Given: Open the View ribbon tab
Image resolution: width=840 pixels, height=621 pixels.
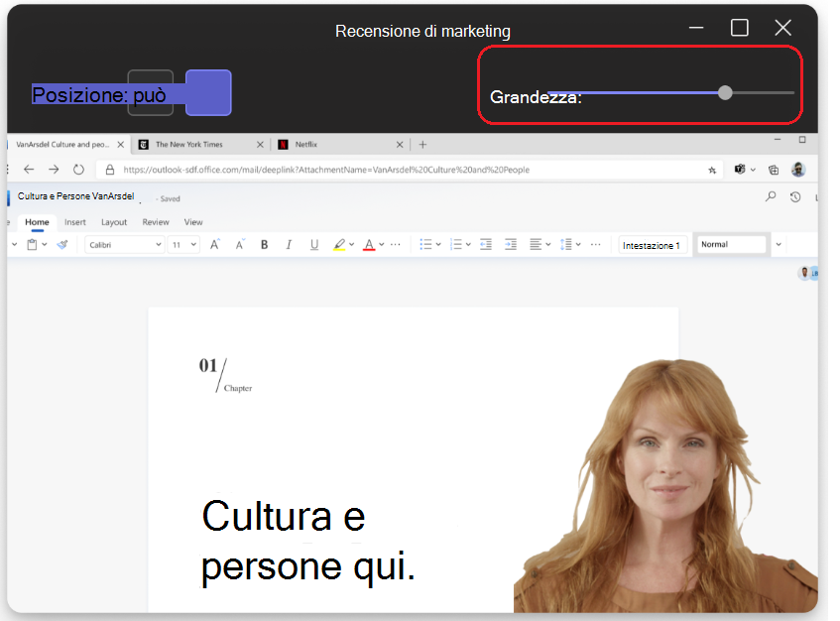Looking at the screenshot, I should (193, 222).
